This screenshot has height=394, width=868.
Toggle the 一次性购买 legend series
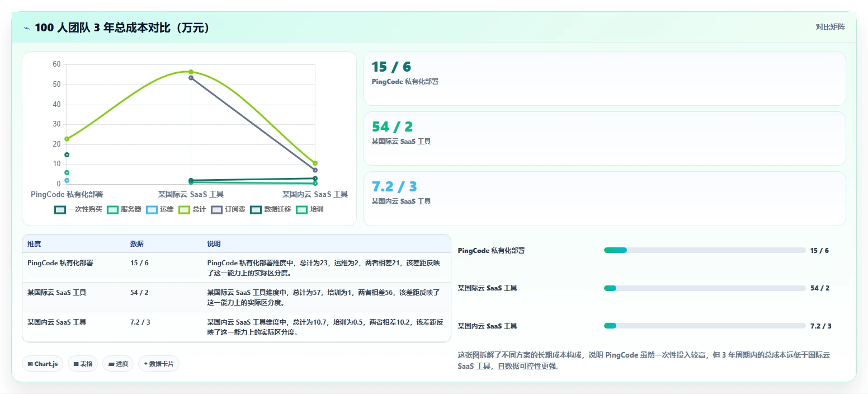78,209
